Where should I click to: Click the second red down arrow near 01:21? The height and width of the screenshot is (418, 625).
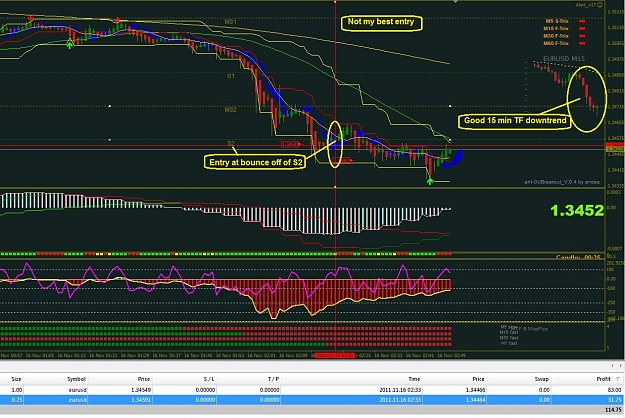click(117, 20)
